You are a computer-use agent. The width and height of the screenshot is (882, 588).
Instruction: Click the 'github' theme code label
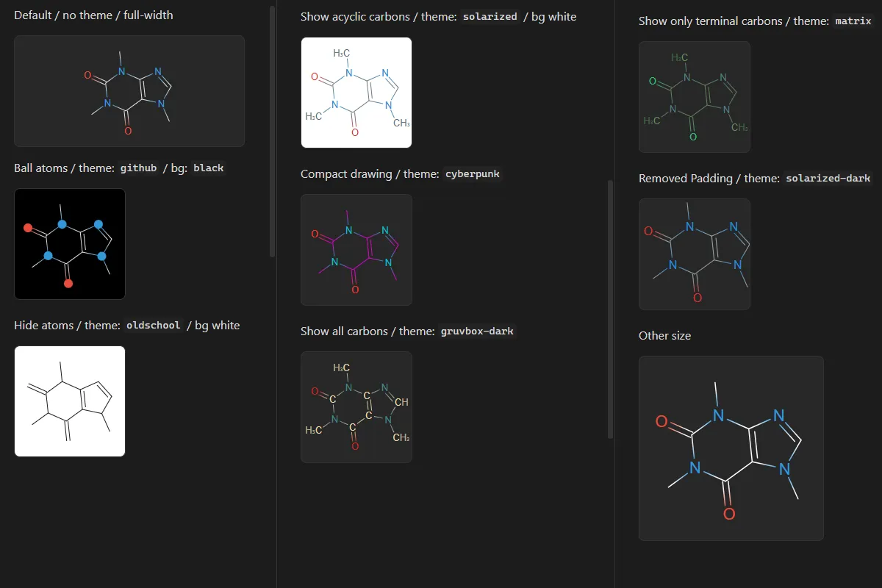[139, 168]
